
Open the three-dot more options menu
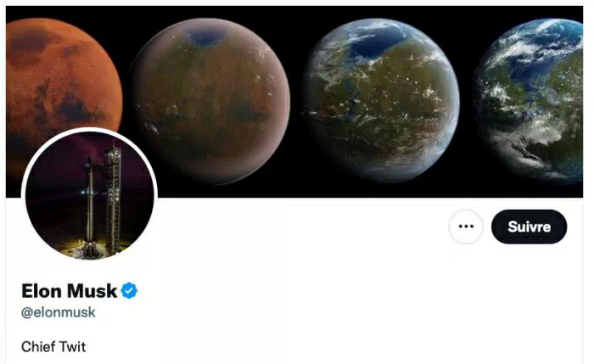tap(466, 227)
